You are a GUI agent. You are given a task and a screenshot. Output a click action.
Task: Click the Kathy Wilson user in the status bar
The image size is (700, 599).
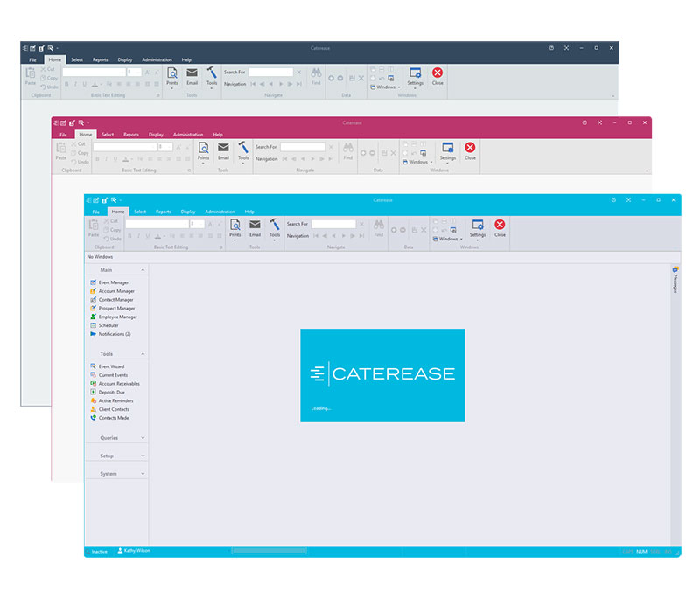pyautogui.click(x=134, y=551)
